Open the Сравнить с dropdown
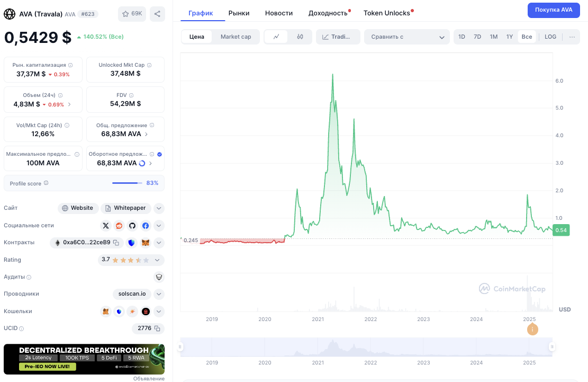Image resolution: width=588 pixels, height=382 pixels. [407, 37]
